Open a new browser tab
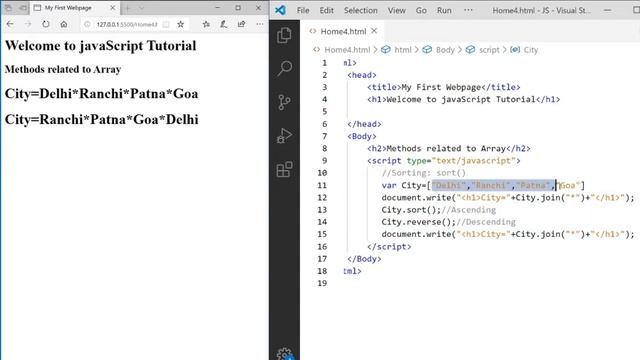 pyautogui.click(x=127, y=8)
